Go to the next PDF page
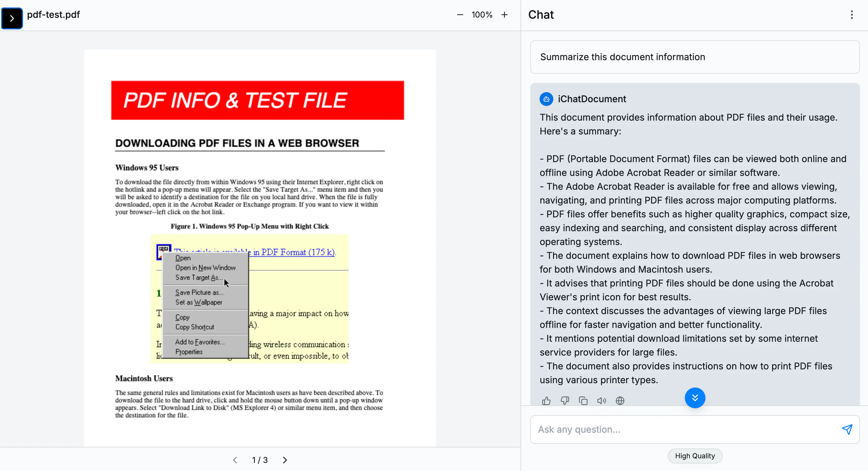 coord(285,460)
